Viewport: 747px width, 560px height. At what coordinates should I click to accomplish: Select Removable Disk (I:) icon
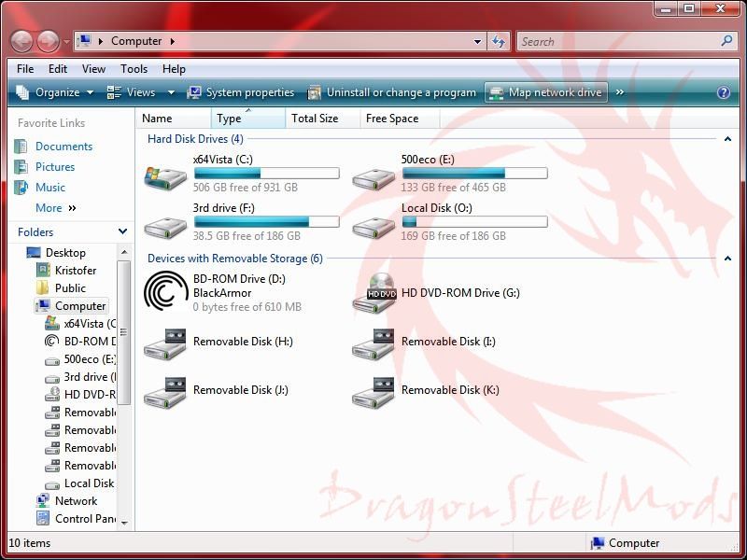point(373,343)
